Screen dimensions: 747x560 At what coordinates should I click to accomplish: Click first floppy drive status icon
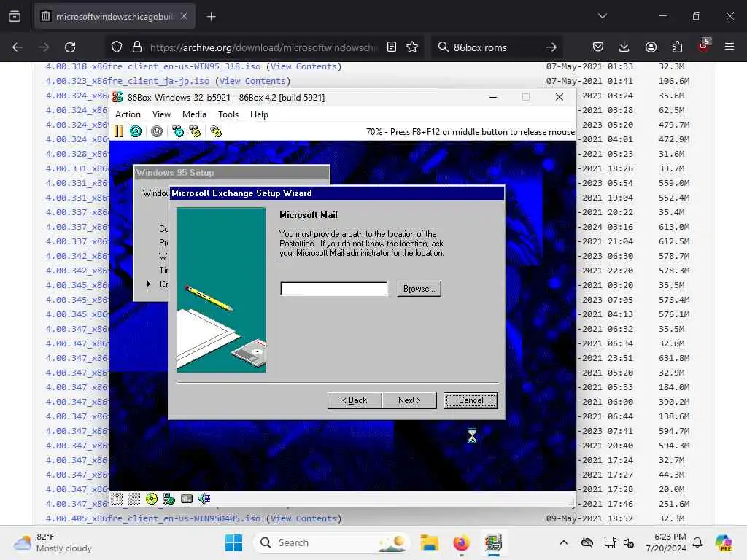tap(117, 499)
